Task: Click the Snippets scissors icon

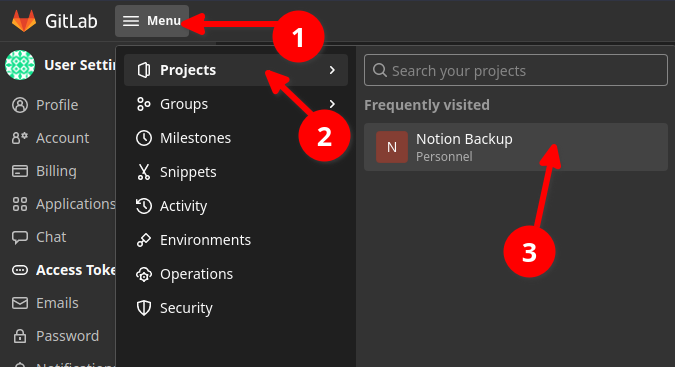Action: click(144, 172)
